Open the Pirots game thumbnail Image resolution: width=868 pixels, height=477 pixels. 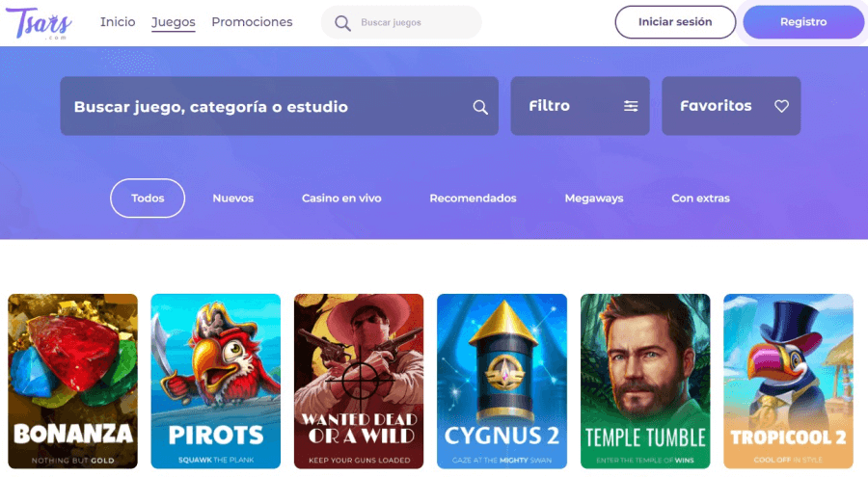tap(216, 382)
